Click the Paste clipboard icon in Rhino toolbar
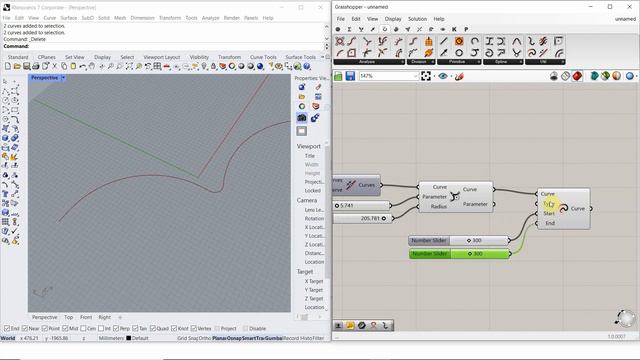 click(73, 66)
